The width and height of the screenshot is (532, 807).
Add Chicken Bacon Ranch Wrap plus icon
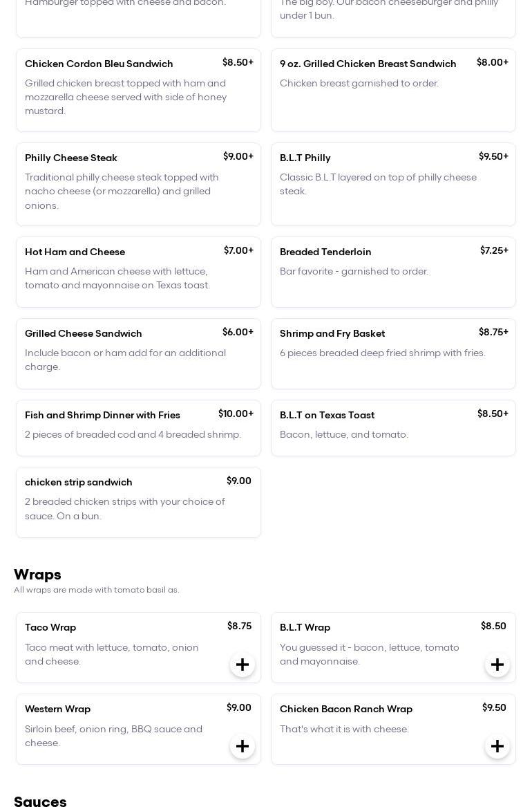[497, 746]
